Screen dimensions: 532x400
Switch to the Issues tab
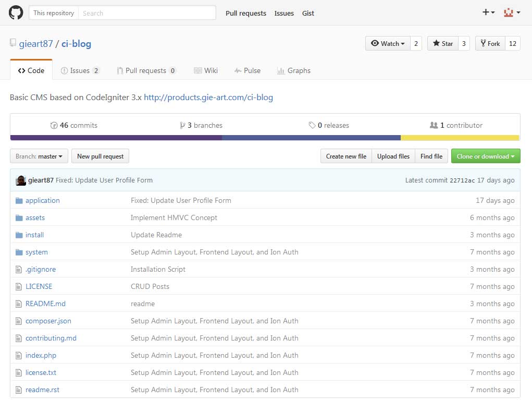pos(80,70)
